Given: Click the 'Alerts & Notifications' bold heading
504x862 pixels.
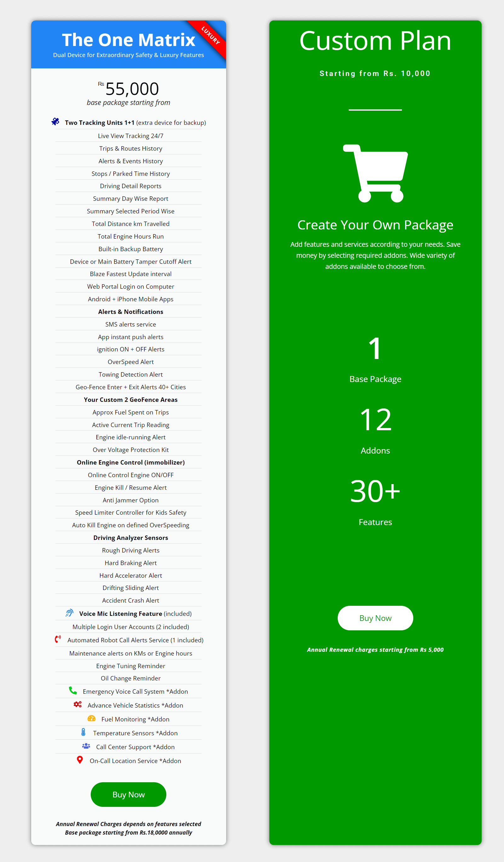Looking at the screenshot, I should (131, 312).
